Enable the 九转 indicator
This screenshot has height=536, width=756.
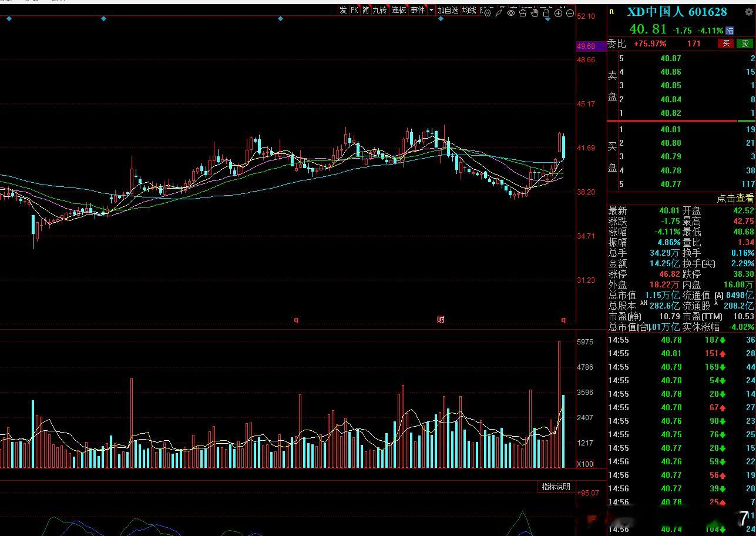[380, 10]
